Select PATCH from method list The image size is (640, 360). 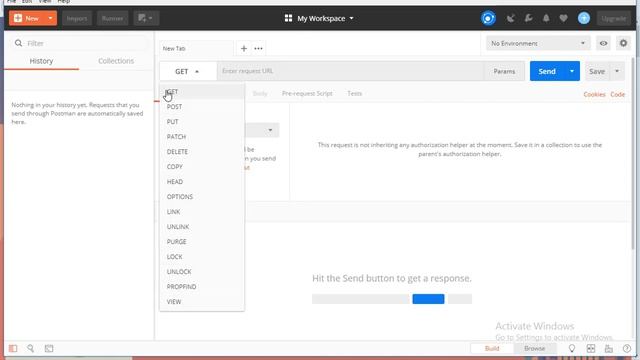202,137
